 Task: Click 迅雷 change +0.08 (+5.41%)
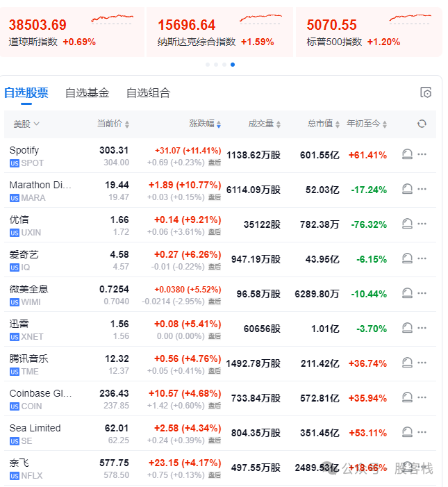click(x=188, y=324)
